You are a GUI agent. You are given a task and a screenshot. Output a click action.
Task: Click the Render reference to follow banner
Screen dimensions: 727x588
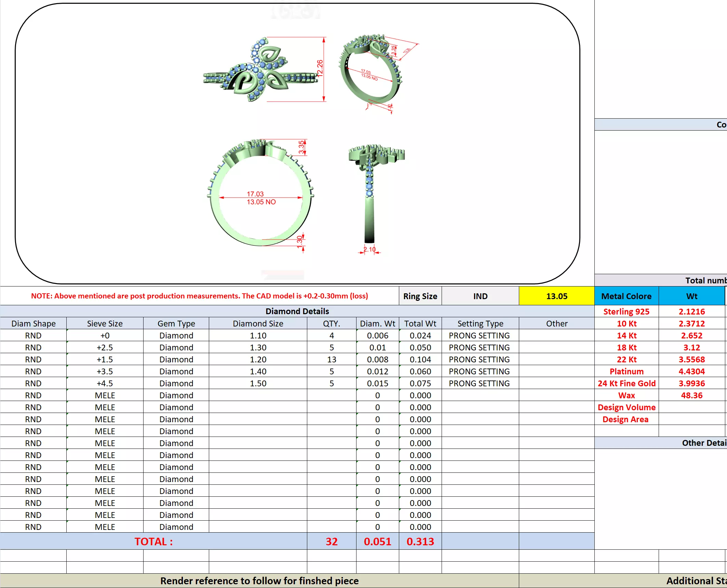[x=259, y=581]
